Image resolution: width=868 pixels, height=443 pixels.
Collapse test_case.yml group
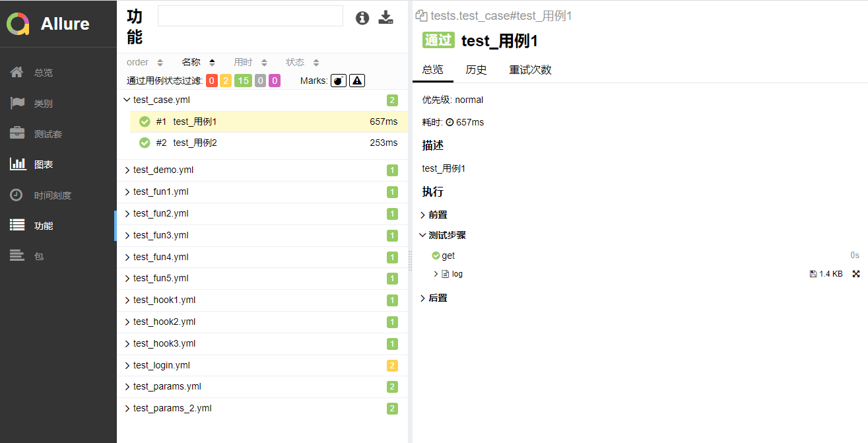coord(263,100)
